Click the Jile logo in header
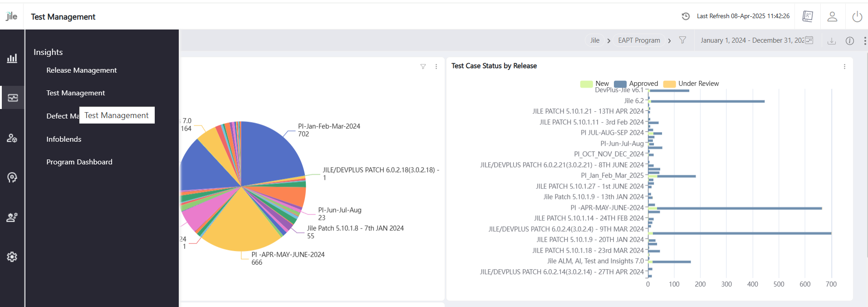This screenshot has height=307, width=868. click(x=12, y=16)
